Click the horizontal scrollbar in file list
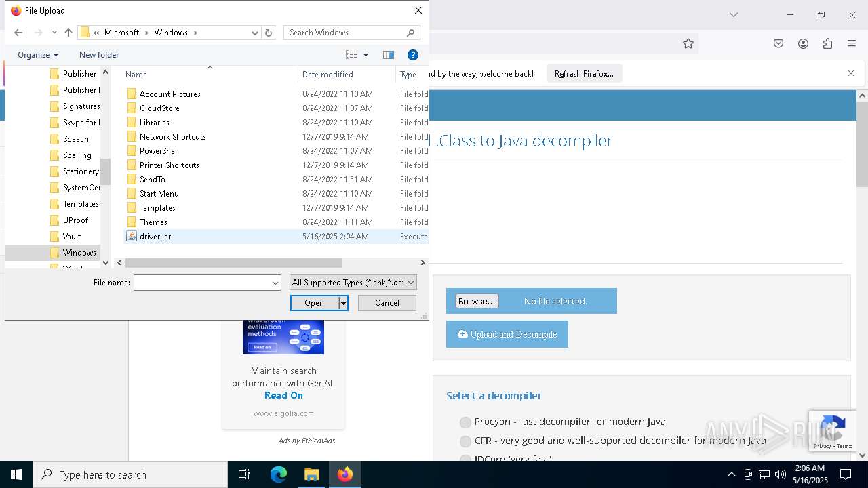868x488 pixels. 233,262
